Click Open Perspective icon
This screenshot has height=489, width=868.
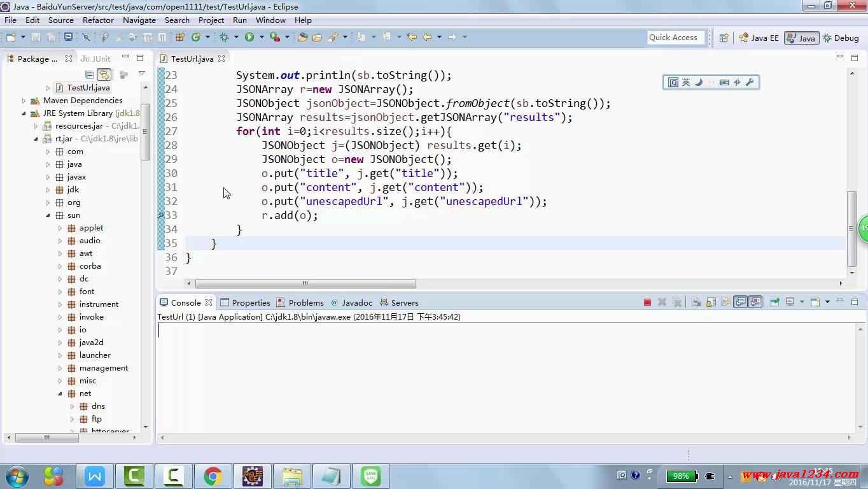pos(724,38)
